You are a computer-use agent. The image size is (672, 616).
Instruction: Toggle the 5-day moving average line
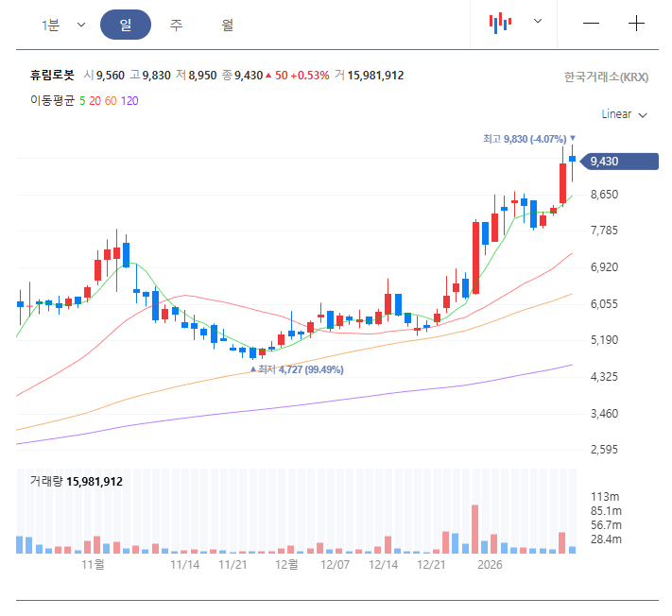point(82,100)
